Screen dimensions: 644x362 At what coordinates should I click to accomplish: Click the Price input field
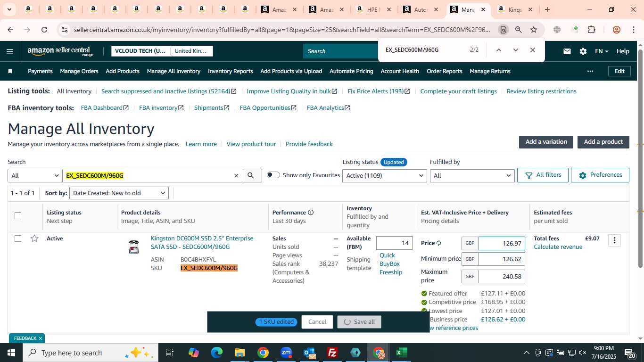tap(502, 244)
